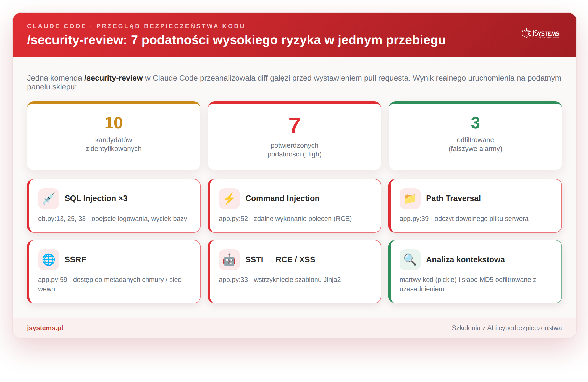The width and height of the screenshot is (588, 382).
Task: Click the 'potwierdzonych podatności (High)' label
Action: tap(295, 150)
